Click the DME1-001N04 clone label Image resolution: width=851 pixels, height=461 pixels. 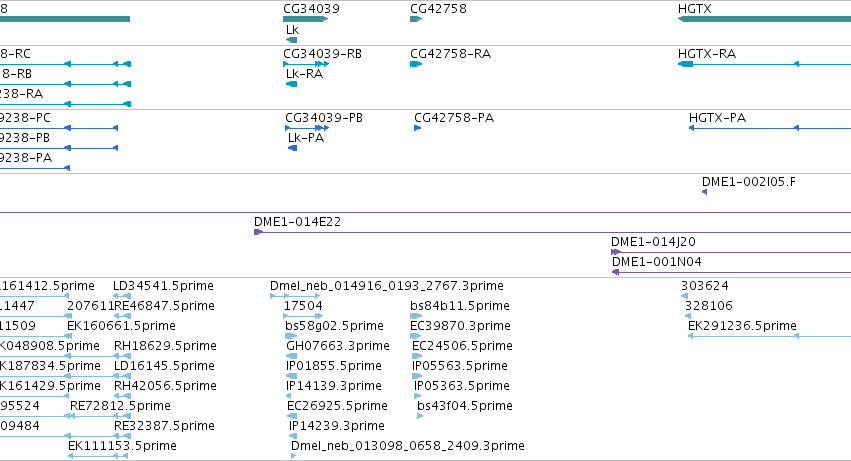pos(657,262)
